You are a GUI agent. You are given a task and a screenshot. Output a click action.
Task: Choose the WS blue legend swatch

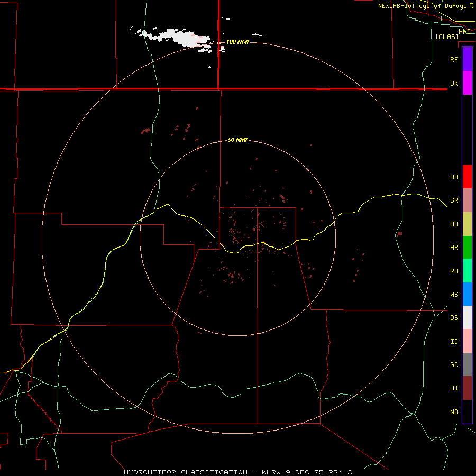pyautogui.click(x=467, y=294)
